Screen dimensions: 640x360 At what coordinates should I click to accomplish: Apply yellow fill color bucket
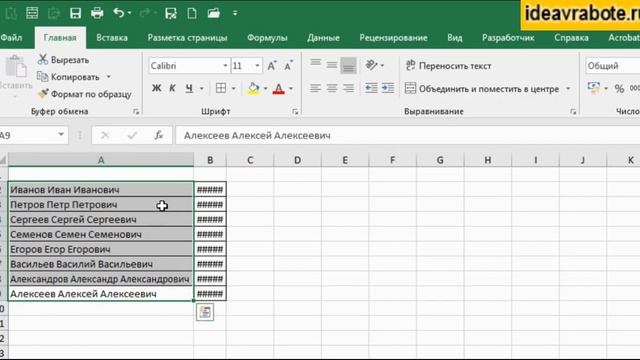[x=253, y=89]
